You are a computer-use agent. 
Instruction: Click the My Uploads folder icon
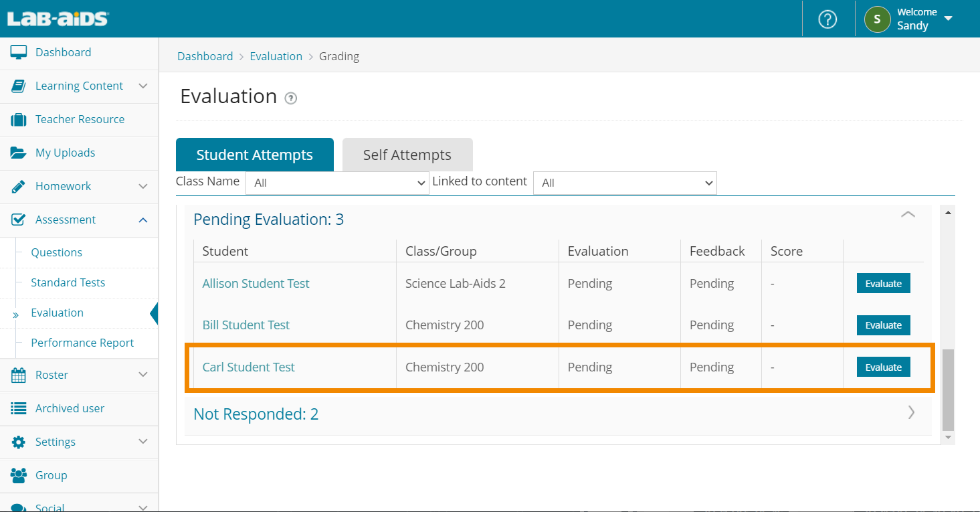(x=18, y=153)
